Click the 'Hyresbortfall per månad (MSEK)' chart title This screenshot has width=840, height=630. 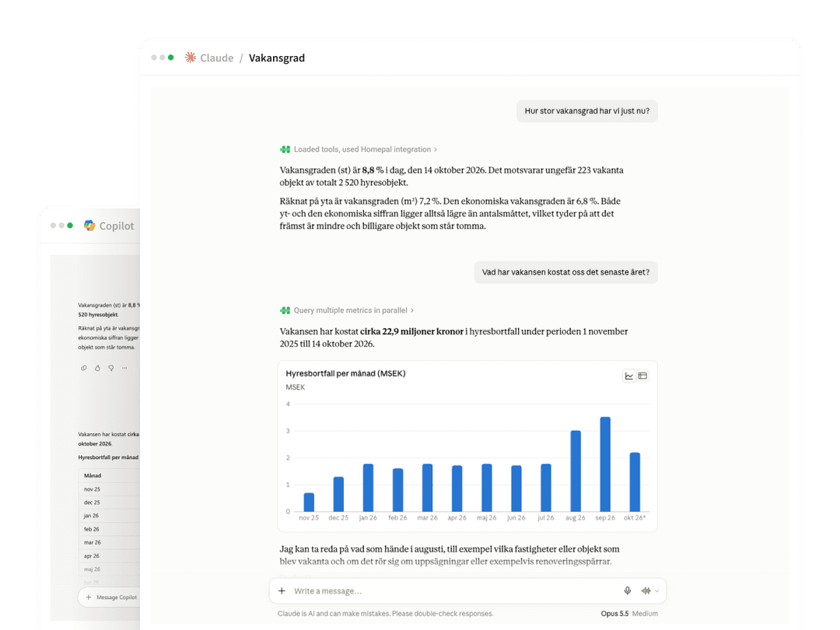[345, 373]
